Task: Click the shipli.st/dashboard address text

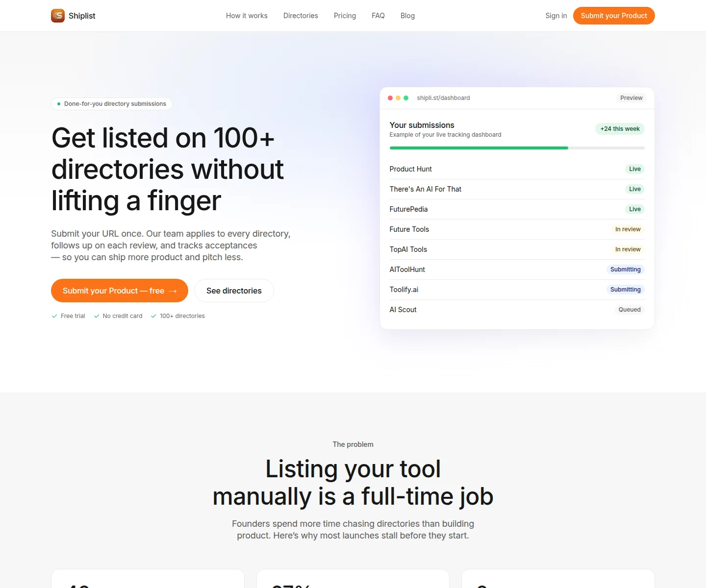Action: [x=443, y=98]
